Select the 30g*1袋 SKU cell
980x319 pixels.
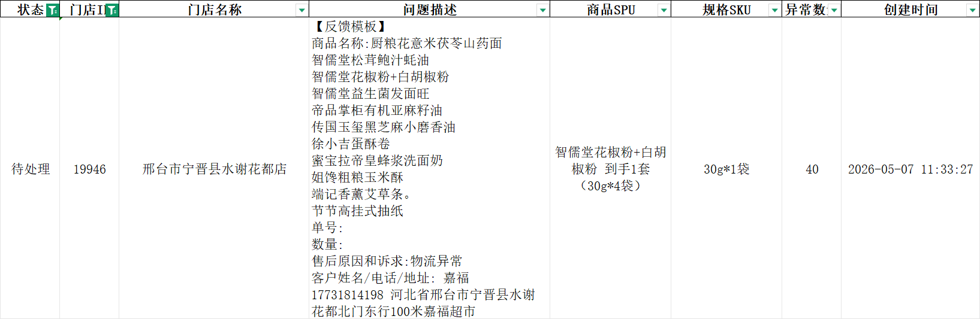(726, 169)
